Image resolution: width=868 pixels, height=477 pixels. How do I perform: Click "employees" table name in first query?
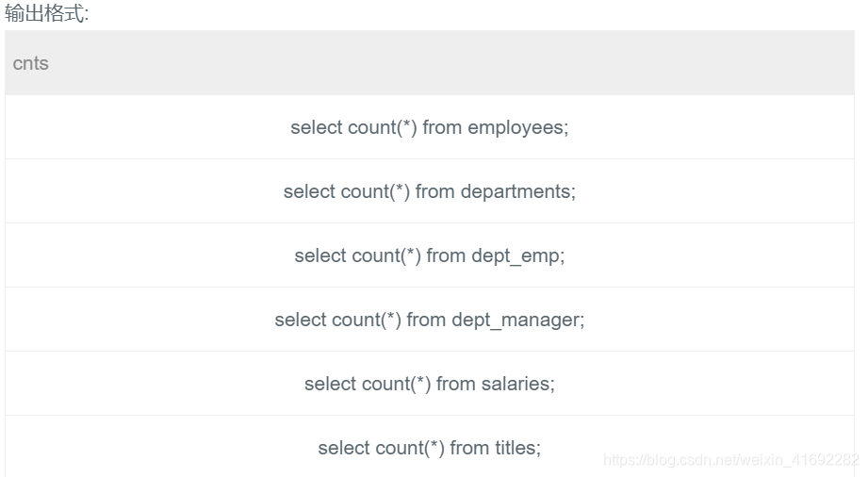click(516, 127)
